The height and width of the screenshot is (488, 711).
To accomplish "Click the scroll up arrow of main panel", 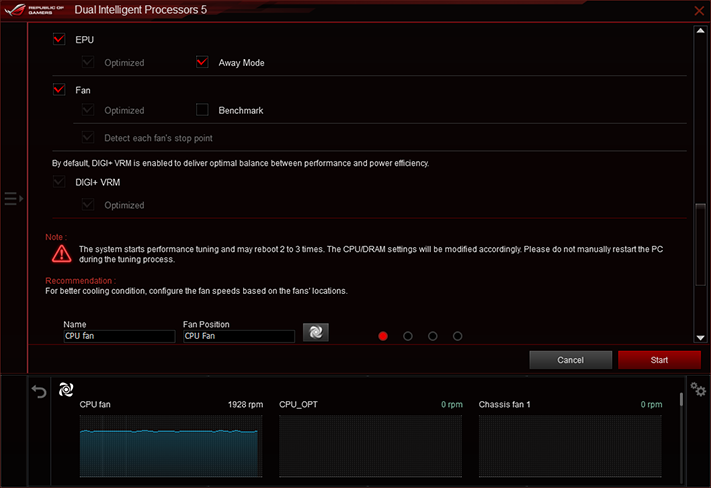I will click(700, 31).
